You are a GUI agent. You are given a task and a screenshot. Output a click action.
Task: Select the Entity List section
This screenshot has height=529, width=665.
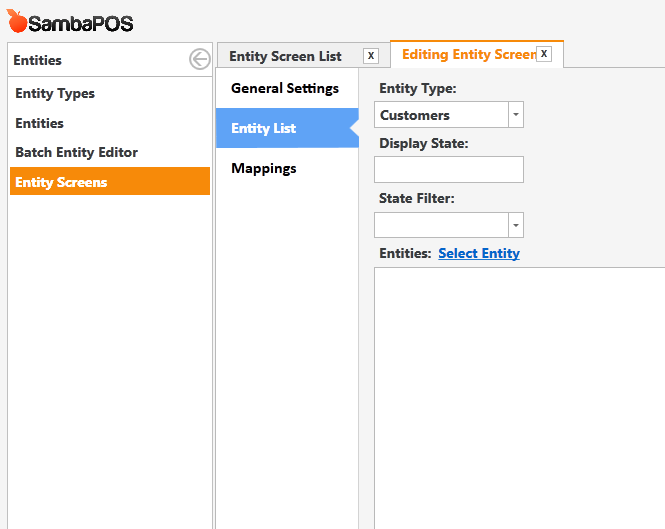pos(287,128)
